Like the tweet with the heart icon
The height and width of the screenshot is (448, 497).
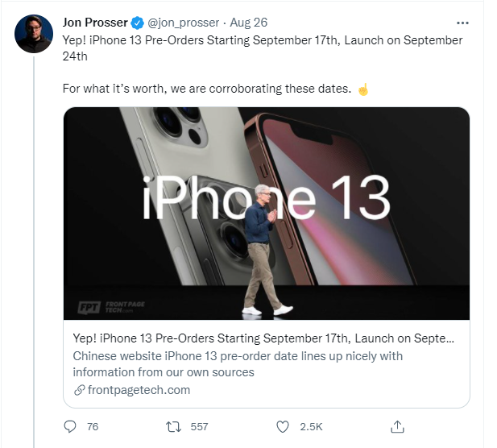tap(283, 425)
